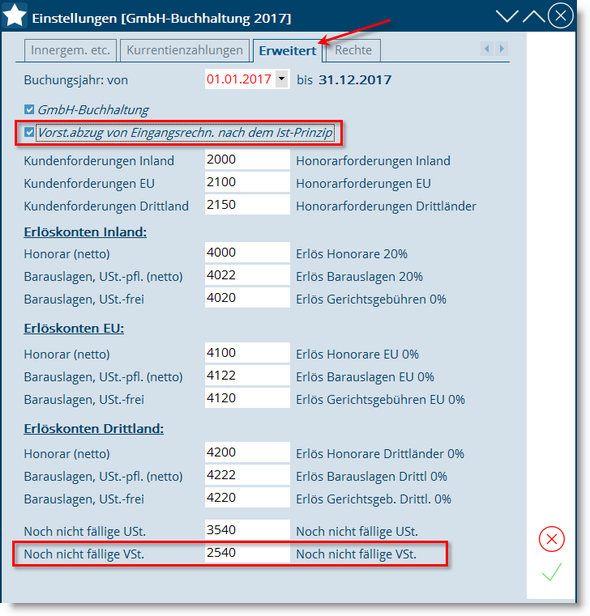Image resolution: width=590 pixels, height=616 pixels.
Task: Click the Noch nicht fällige VSt. field 2540
Action: pos(247,553)
